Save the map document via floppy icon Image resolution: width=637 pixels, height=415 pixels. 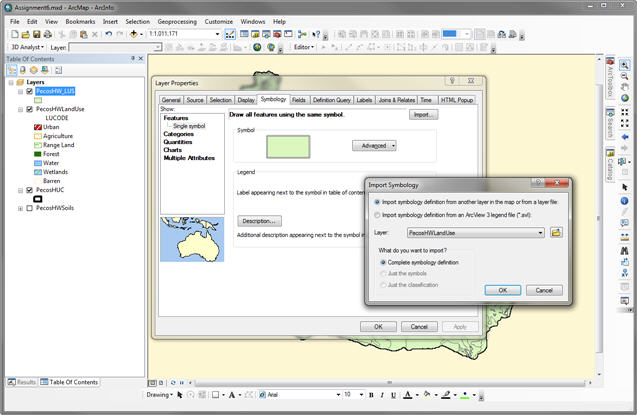37,34
